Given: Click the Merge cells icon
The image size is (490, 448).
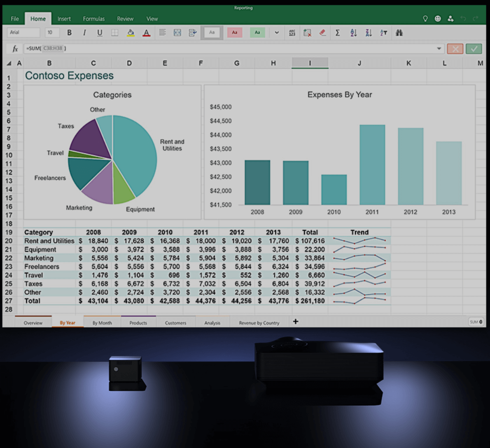Looking at the screenshot, I should point(177,33).
